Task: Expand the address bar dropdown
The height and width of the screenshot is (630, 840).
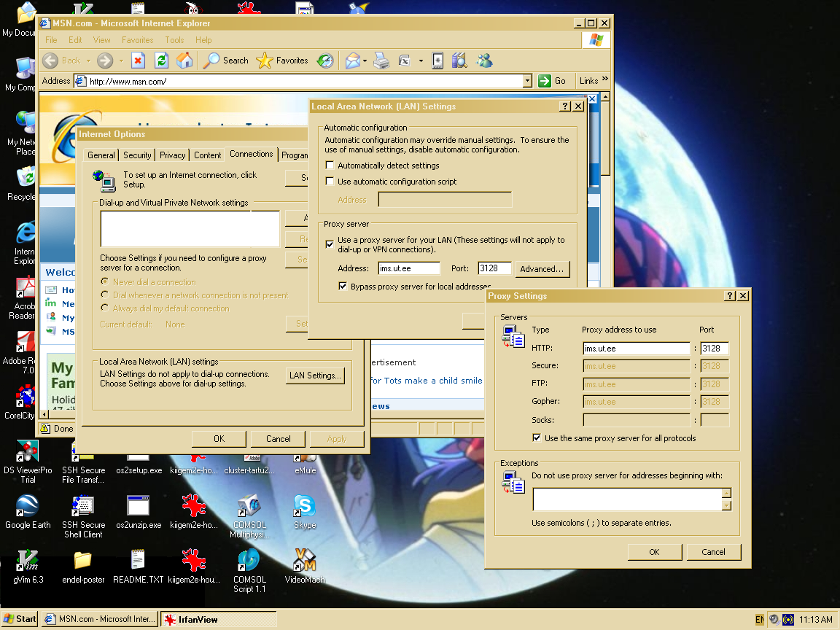Action: tap(527, 81)
